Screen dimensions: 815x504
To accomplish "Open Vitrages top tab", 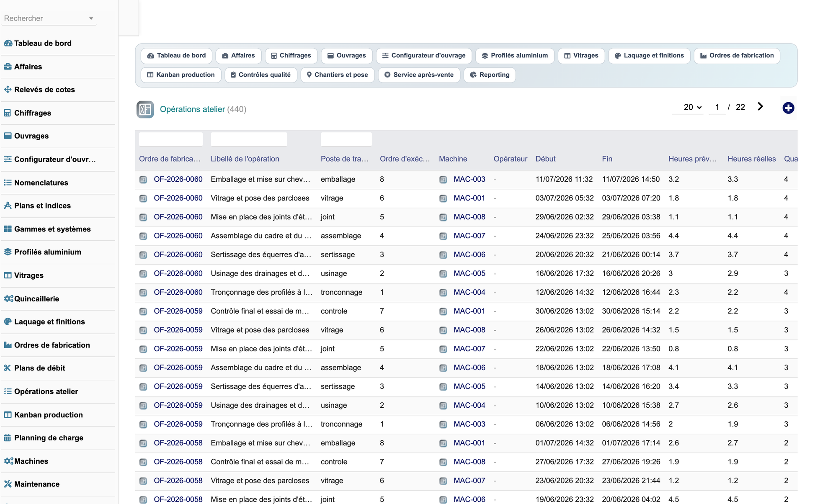I will (581, 56).
